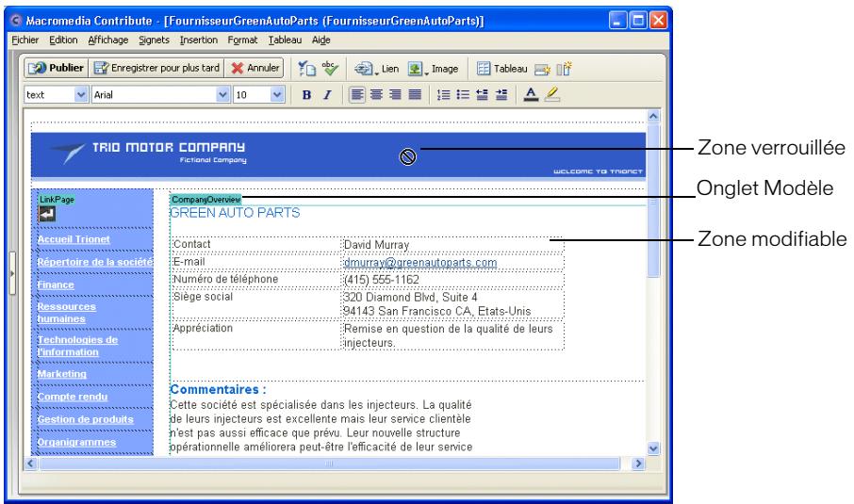Select the LinkPage template tab

point(57,200)
